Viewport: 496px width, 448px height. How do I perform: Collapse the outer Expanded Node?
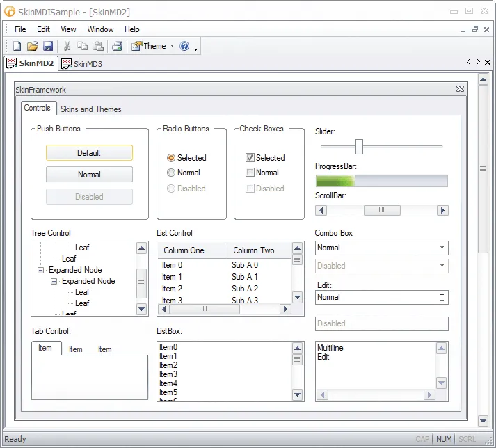[x=40, y=270]
